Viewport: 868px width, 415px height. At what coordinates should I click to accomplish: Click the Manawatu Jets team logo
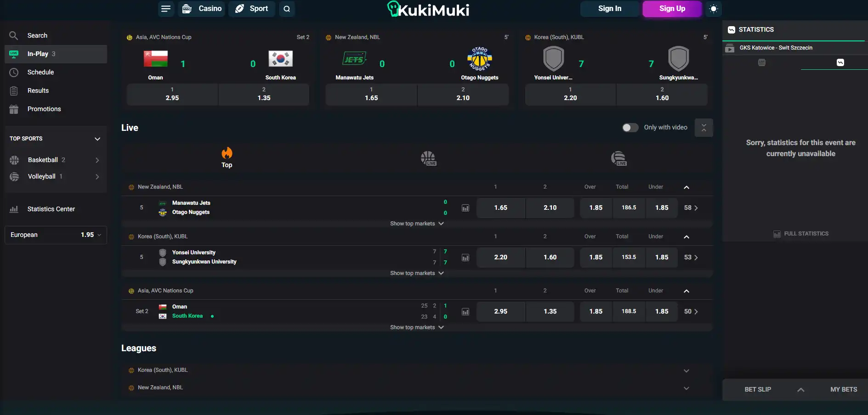[355, 59]
